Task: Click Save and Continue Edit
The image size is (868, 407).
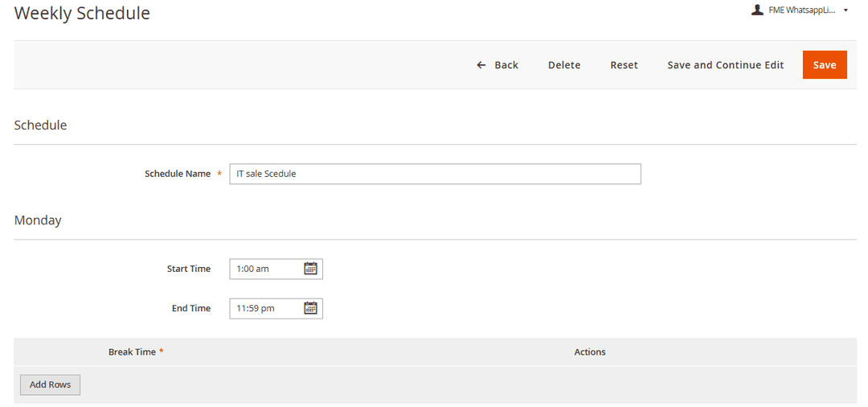Action: click(725, 65)
